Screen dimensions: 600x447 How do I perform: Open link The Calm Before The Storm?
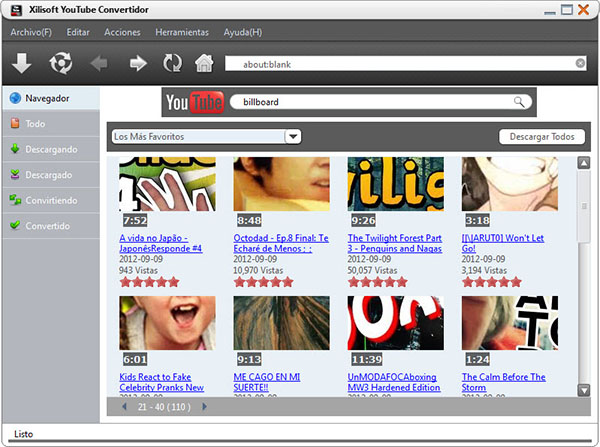504,382
